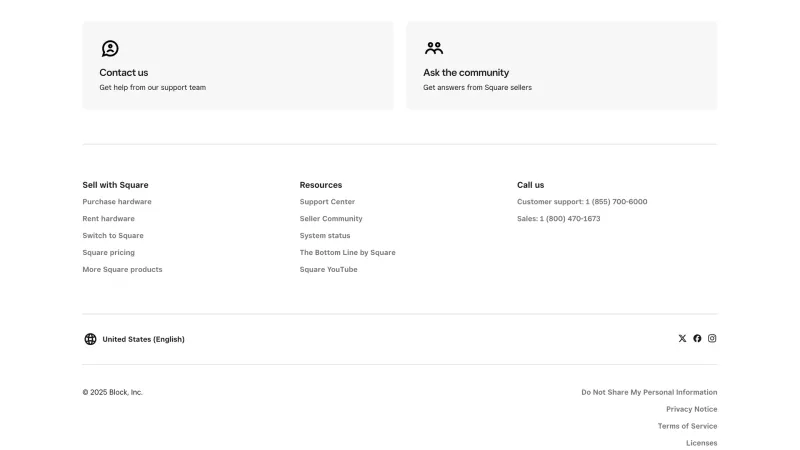Image resolution: width=800 pixels, height=450 pixels.
Task: Open Square's X (Twitter) page icon
Action: (682, 338)
